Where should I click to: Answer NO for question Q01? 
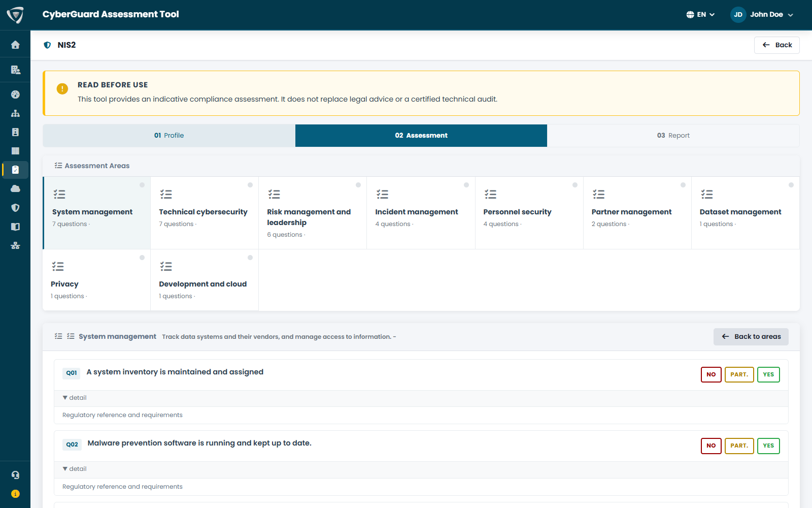[x=711, y=374]
